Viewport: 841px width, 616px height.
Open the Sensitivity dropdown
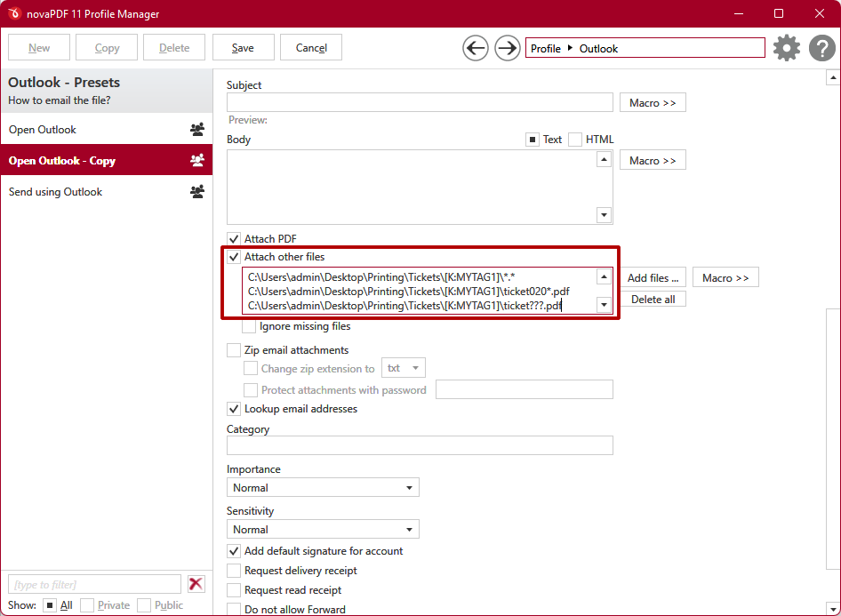coord(323,529)
